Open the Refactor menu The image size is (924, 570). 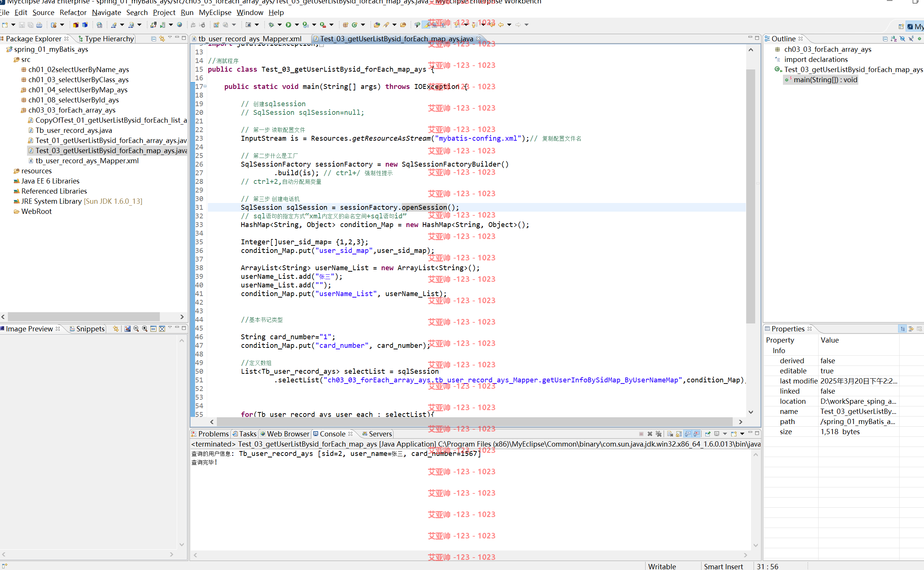pyautogui.click(x=73, y=12)
